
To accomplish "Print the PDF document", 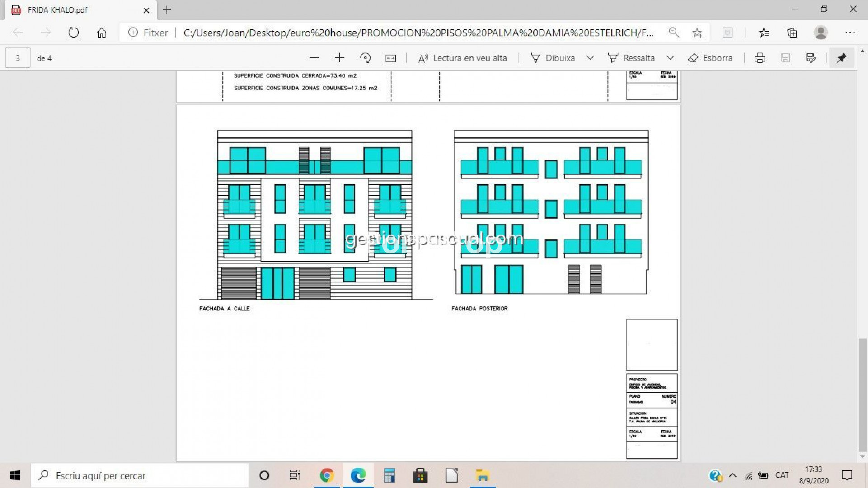I will pos(760,58).
